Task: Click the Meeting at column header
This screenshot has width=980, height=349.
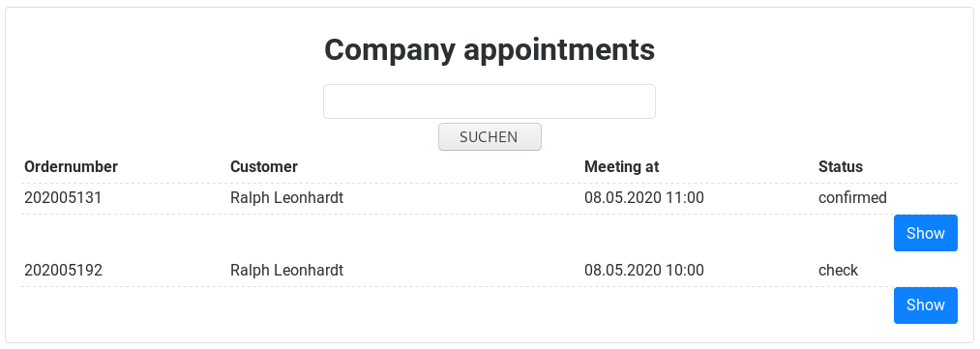Action: pos(621,166)
